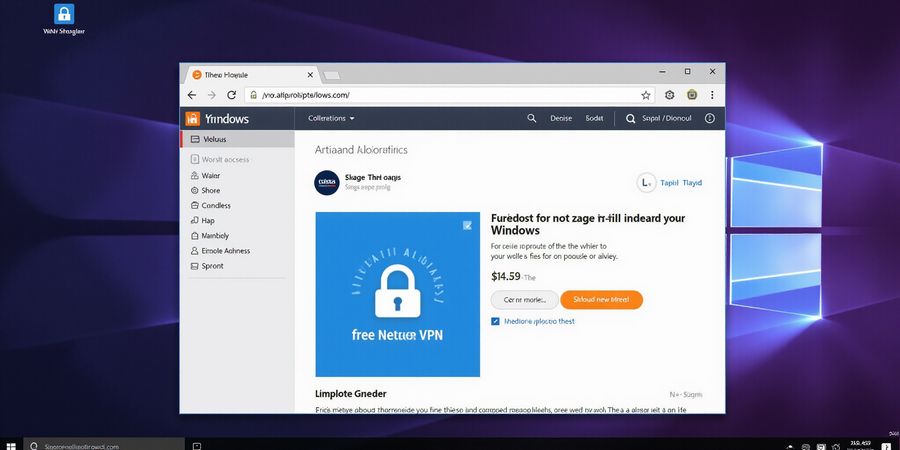
Task: Click the browser back arrow
Action: point(192,95)
